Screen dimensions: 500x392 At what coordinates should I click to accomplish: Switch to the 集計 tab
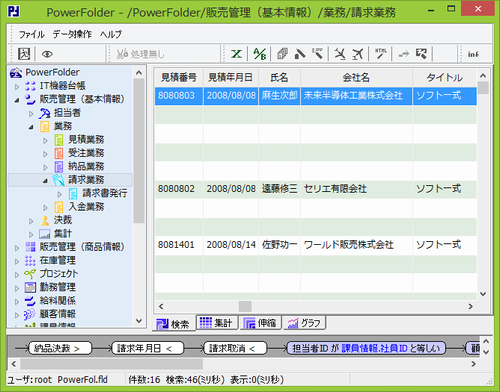(217, 323)
